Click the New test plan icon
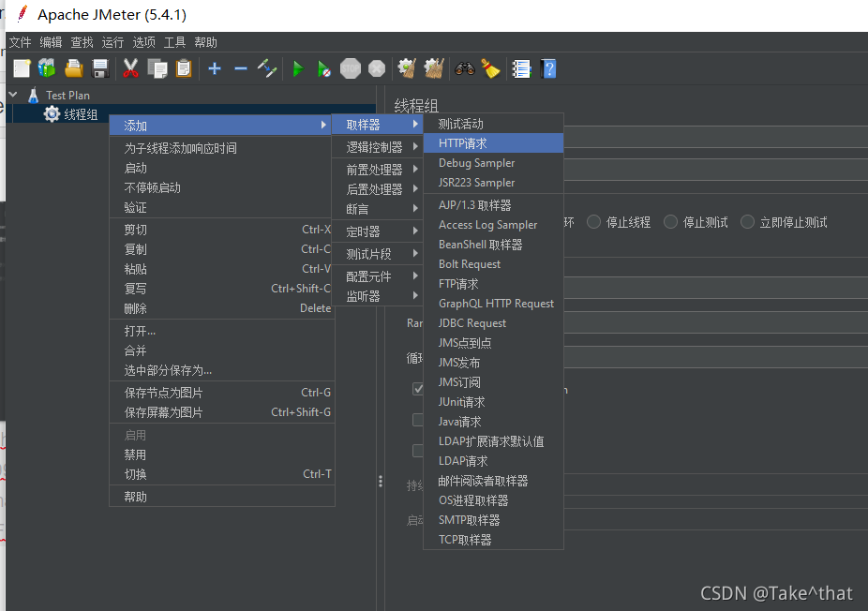Viewport: 868px width, 611px height. click(x=22, y=68)
